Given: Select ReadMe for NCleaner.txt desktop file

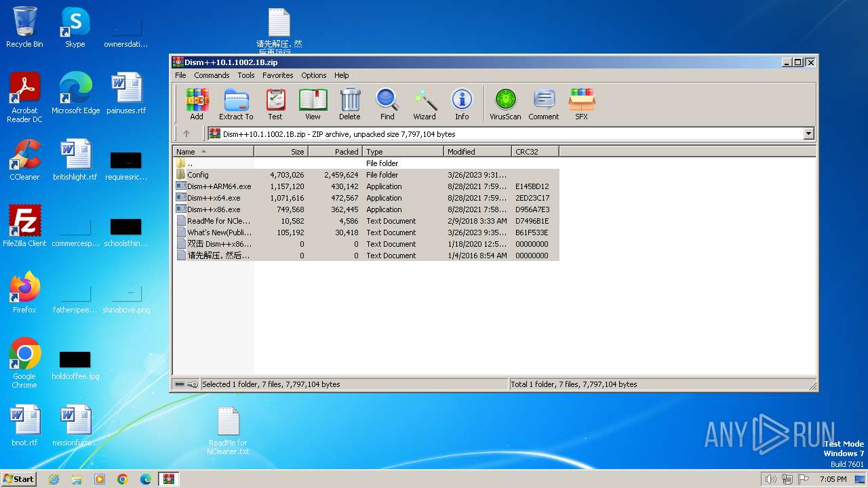Looking at the screenshot, I should [228, 431].
